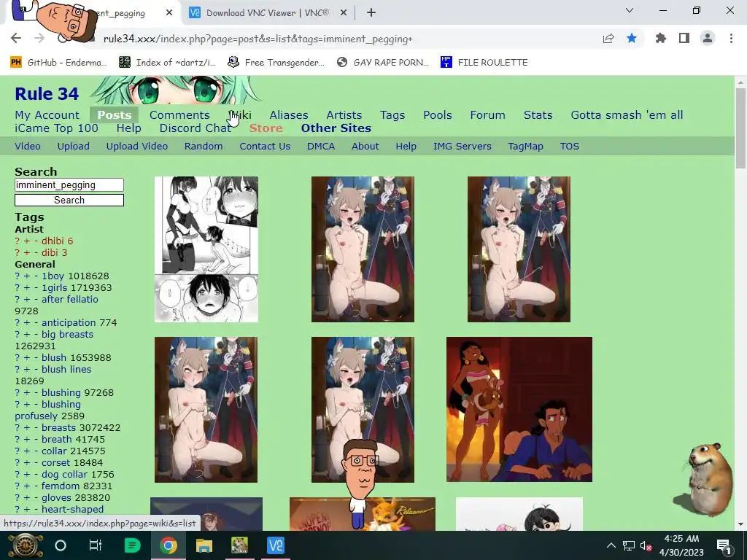Screen dimensions: 747x560
Task: Click the Rule 34 site title
Action: coord(47,94)
